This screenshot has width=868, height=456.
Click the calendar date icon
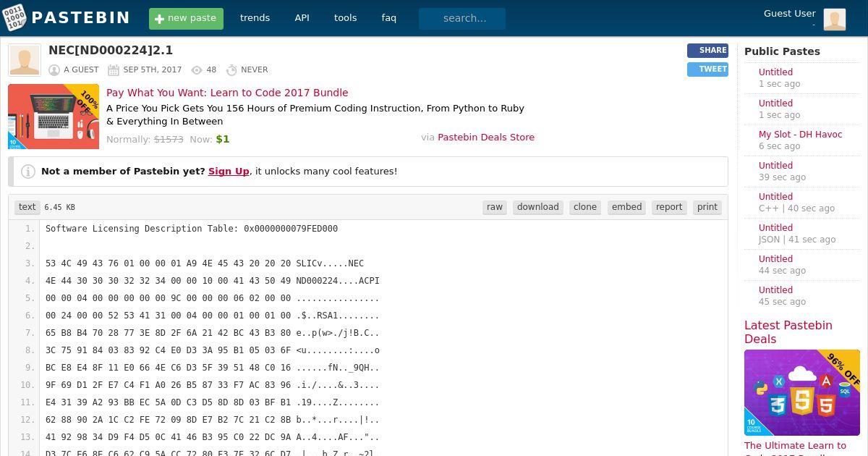coord(114,70)
